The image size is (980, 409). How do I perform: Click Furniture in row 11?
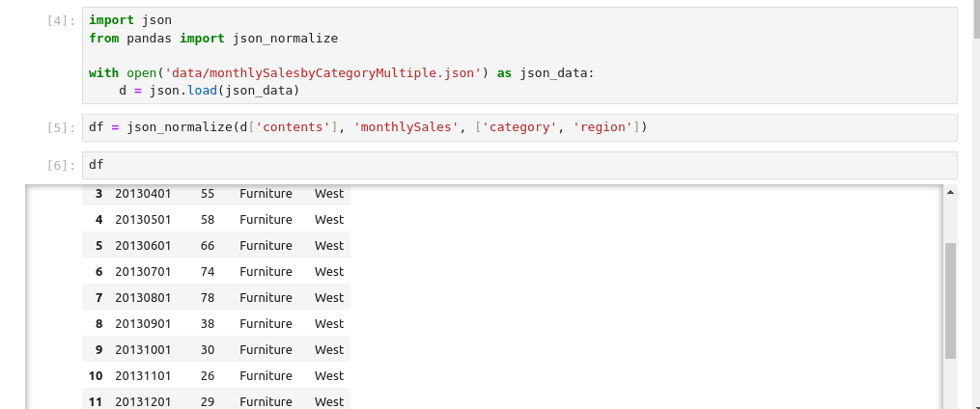[x=266, y=401]
